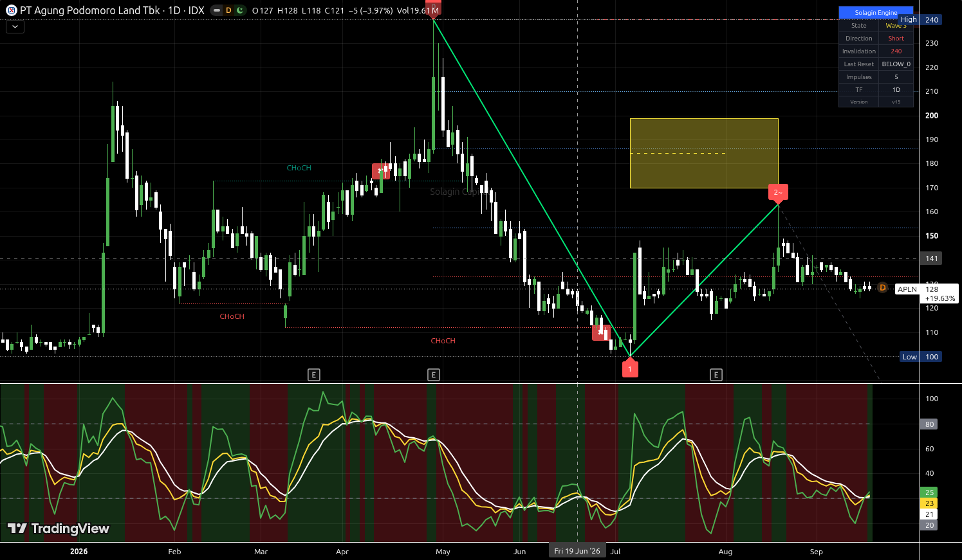Screen dimensions: 962x560
Task: Click the grey dash status pill in header
Action: pyautogui.click(x=217, y=10)
